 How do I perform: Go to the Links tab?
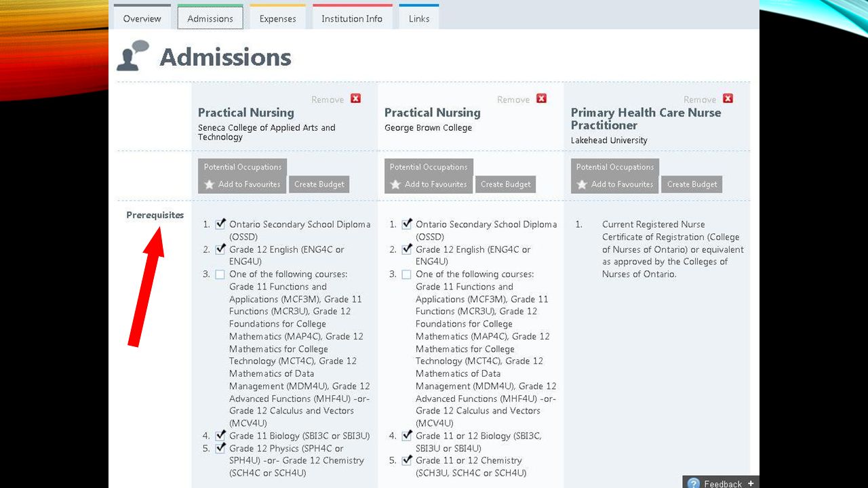coord(419,18)
